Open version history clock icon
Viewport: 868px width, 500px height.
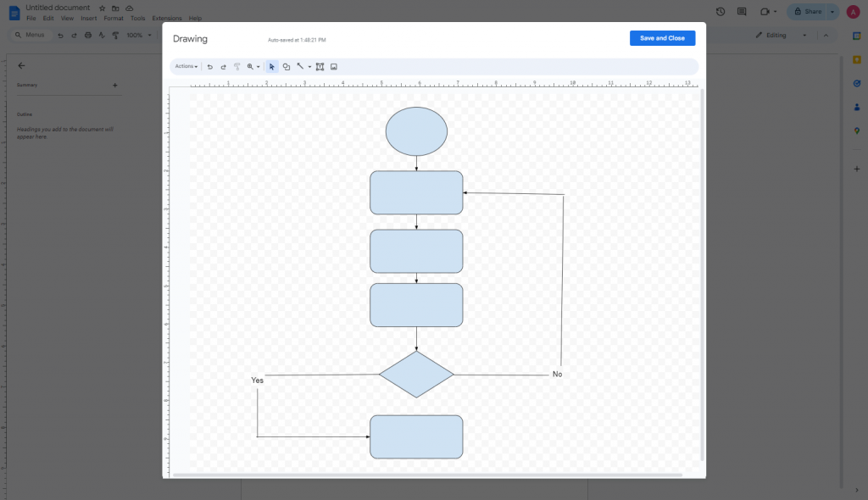pos(721,12)
